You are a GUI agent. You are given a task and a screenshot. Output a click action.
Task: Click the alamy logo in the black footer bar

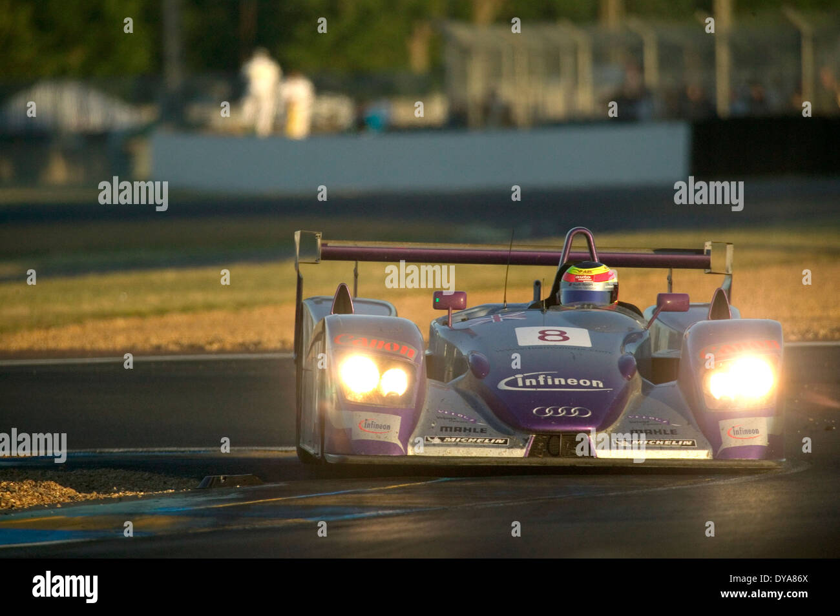click(x=65, y=587)
